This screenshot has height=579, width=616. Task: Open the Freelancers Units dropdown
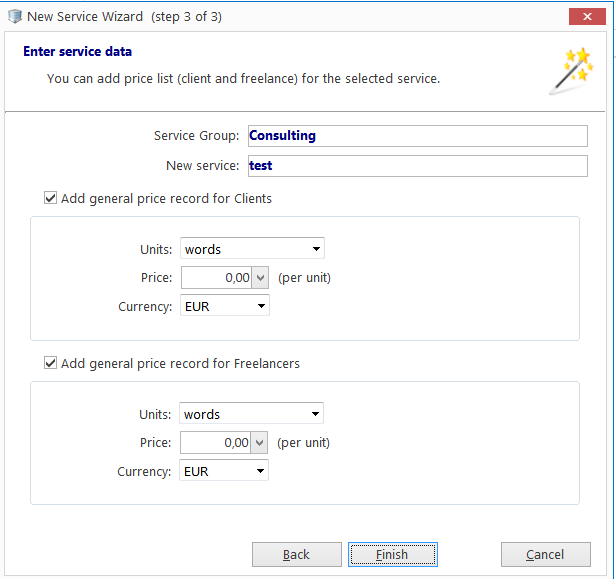pos(251,413)
